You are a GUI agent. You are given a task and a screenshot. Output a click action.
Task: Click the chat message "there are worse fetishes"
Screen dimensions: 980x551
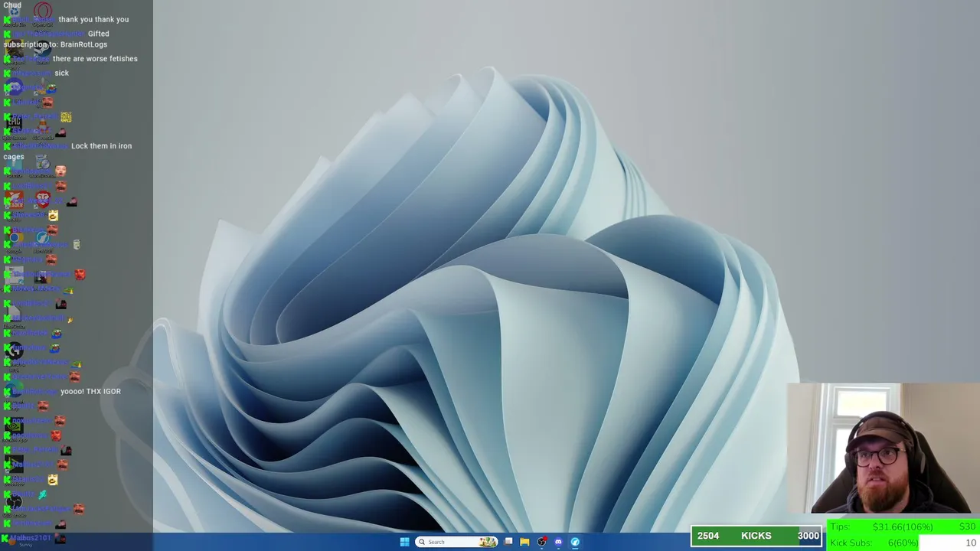95,59
